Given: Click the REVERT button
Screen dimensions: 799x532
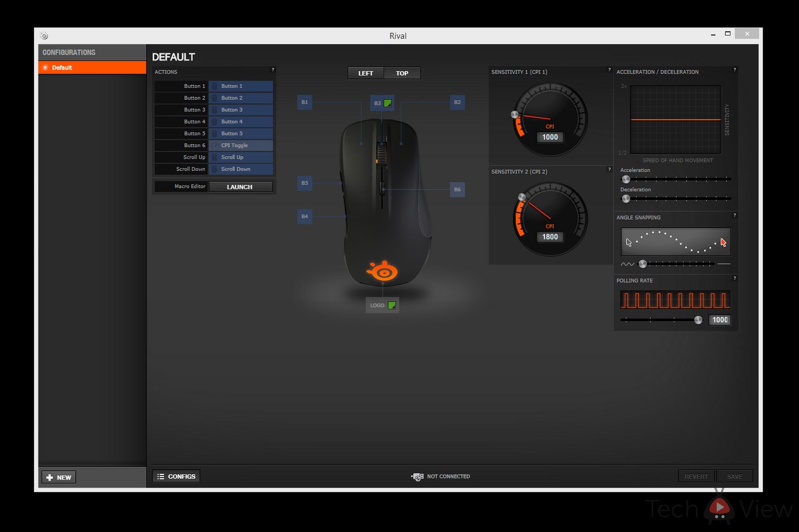Looking at the screenshot, I should (696, 476).
